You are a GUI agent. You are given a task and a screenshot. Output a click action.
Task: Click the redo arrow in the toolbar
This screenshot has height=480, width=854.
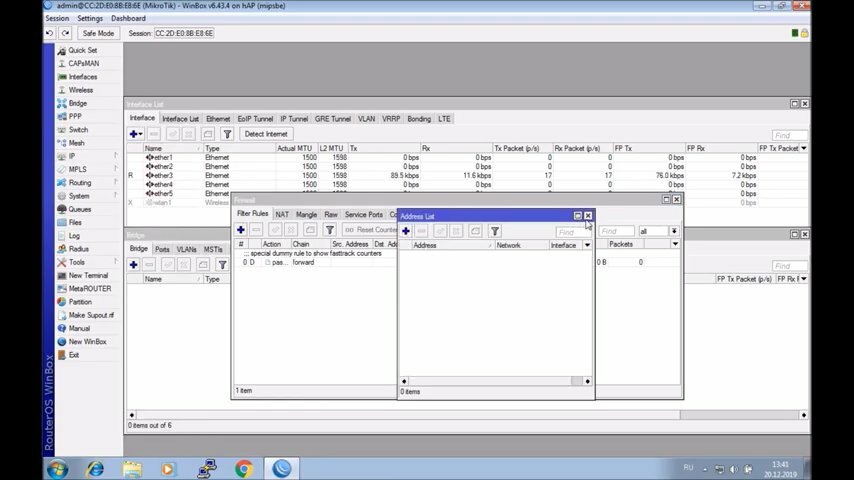[65, 33]
